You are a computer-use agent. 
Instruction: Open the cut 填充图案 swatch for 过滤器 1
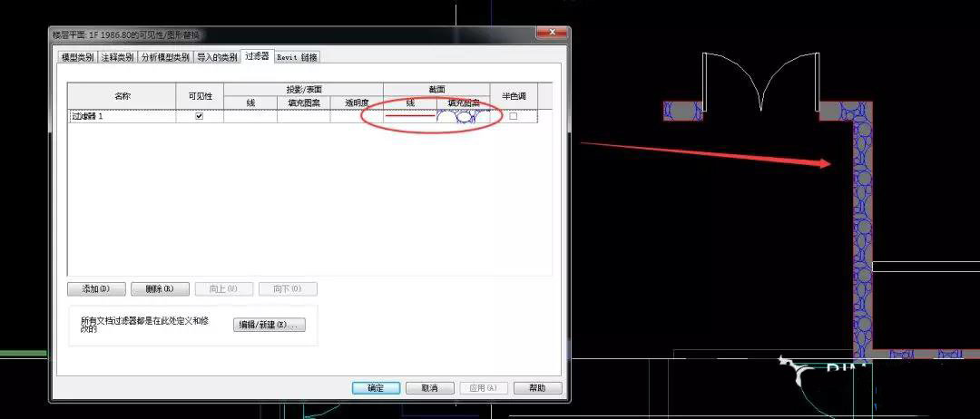463,116
